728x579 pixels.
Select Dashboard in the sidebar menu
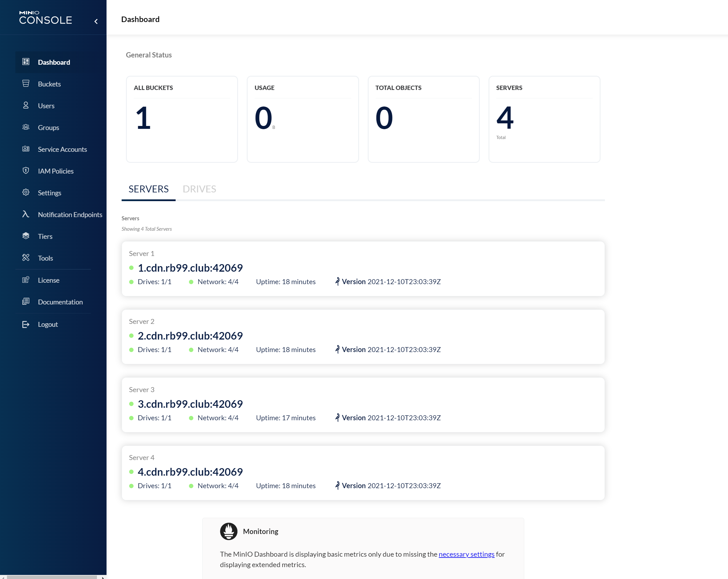54,62
